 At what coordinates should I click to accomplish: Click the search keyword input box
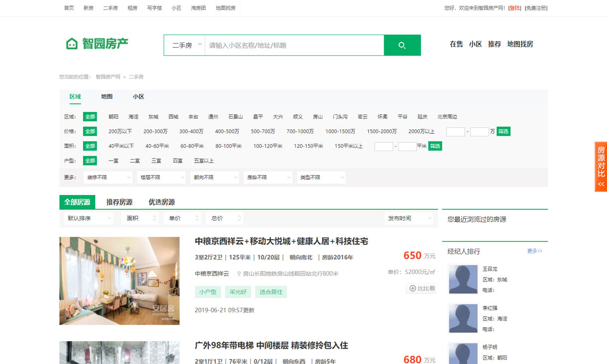tap(294, 45)
